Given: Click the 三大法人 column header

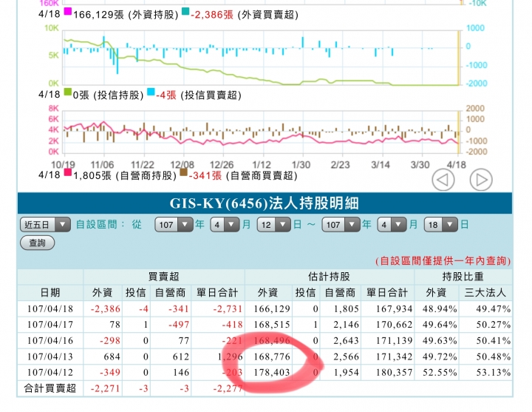Looking at the screenshot, I should click(x=485, y=292).
